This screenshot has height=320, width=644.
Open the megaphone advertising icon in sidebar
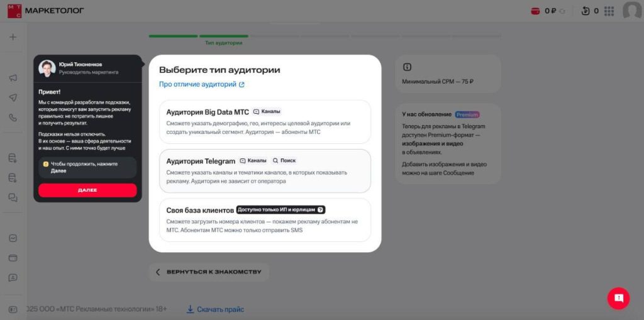[x=13, y=78]
